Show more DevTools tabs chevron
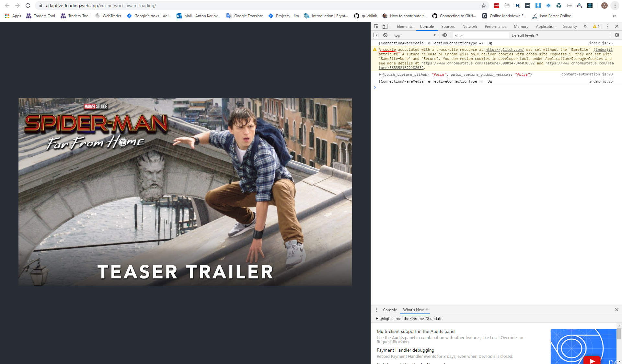Image resolution: width=622 pixels, height=364 pixels. pos(585,26)
